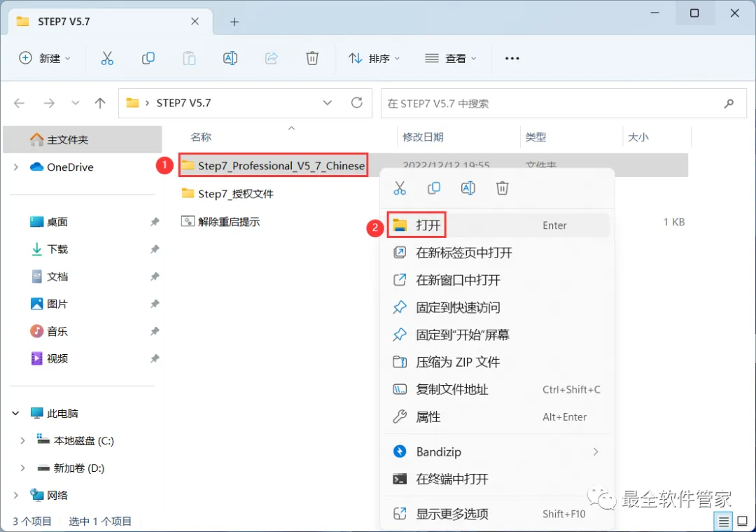Select 主文件夹 in the sidebar
The image size is (756, 532).
pos(83,140)
